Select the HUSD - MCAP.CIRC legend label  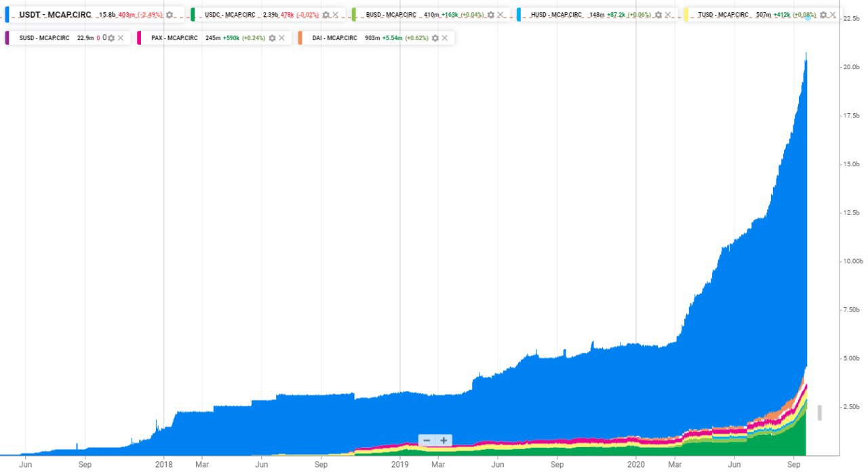coord(557,15)
